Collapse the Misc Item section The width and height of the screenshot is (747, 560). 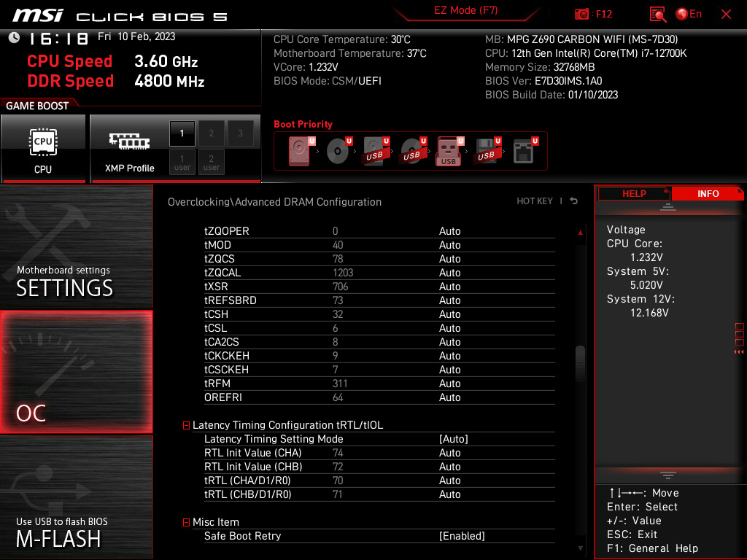186,522
